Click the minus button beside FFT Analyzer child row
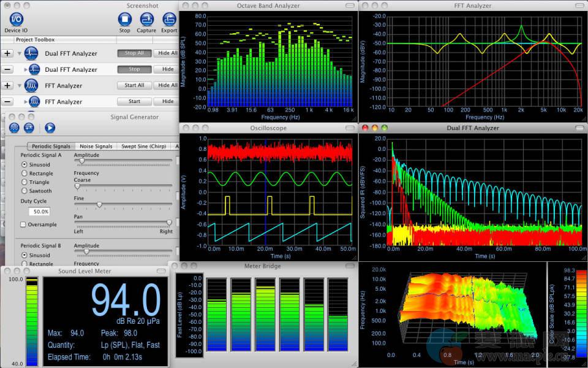The height and width of the screenshot is (368, 588). (7, 102)
